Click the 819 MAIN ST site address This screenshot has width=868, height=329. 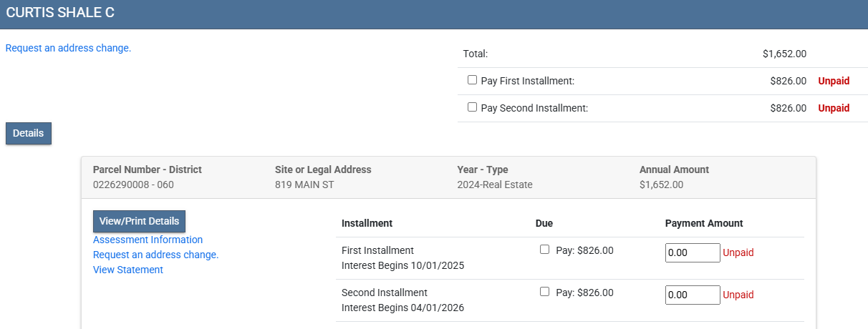click(x=304, y=185)
